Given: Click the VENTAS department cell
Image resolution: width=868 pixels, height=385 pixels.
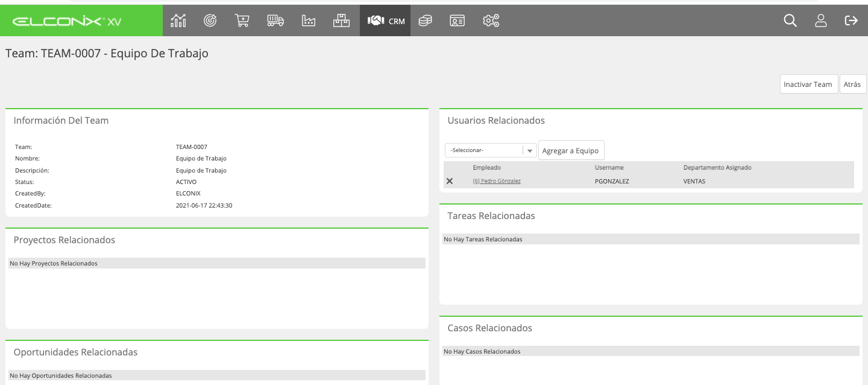Looking at the screenshot, I should pyautogui.click(x=694, y=181).
